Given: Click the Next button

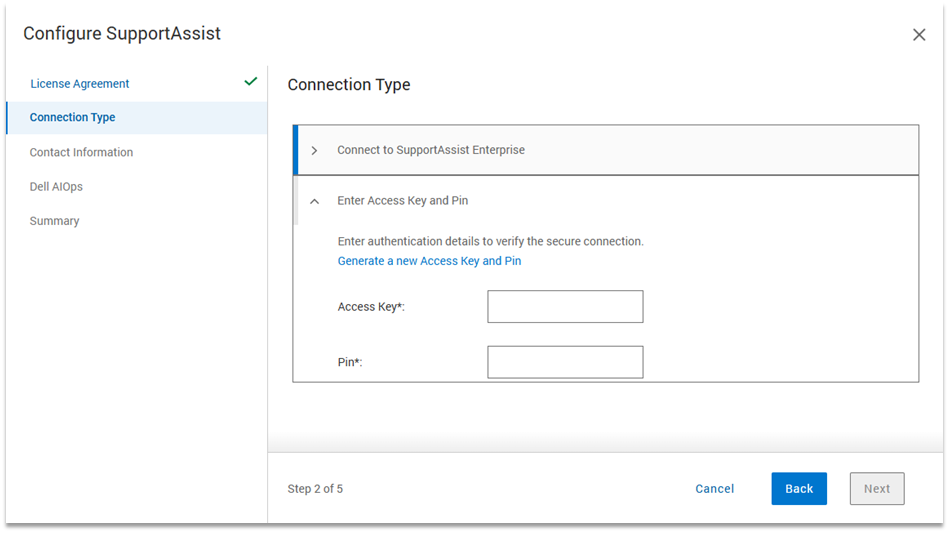Looking at the screenshot, I should pyautogui.click(x=877, y=489).
